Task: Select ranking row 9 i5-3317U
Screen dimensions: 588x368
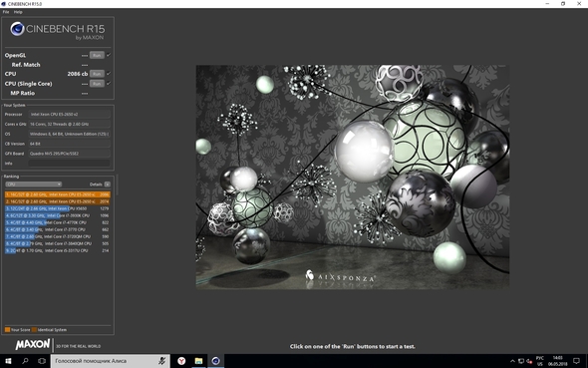Action: pyautogui.click(x=58, y=250)
